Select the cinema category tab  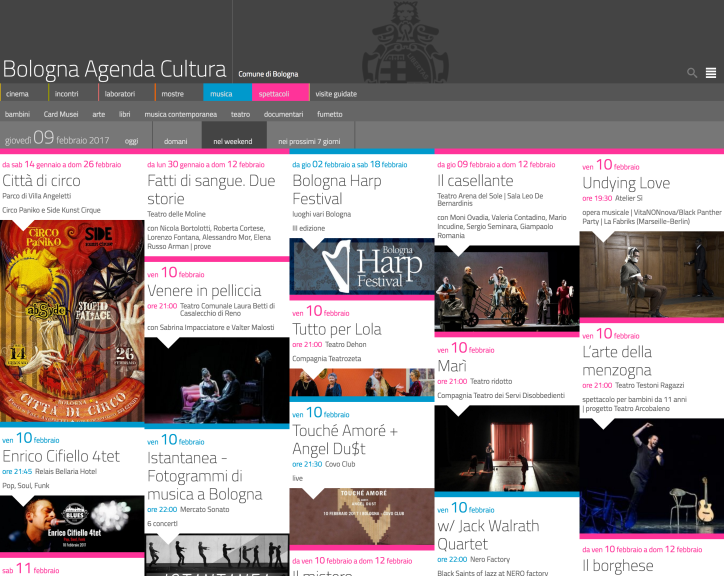18,94
